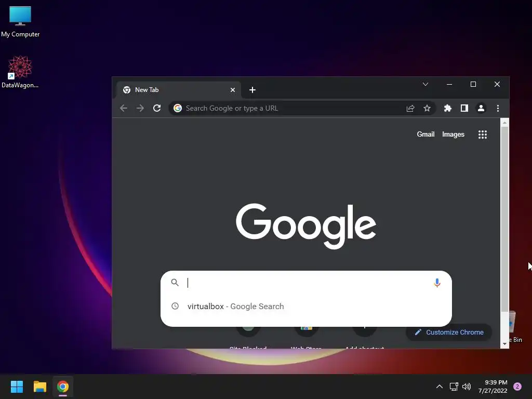532x399 pixels.
Task: Open the Chrome profile avatar
Action: tap(481, 108)
